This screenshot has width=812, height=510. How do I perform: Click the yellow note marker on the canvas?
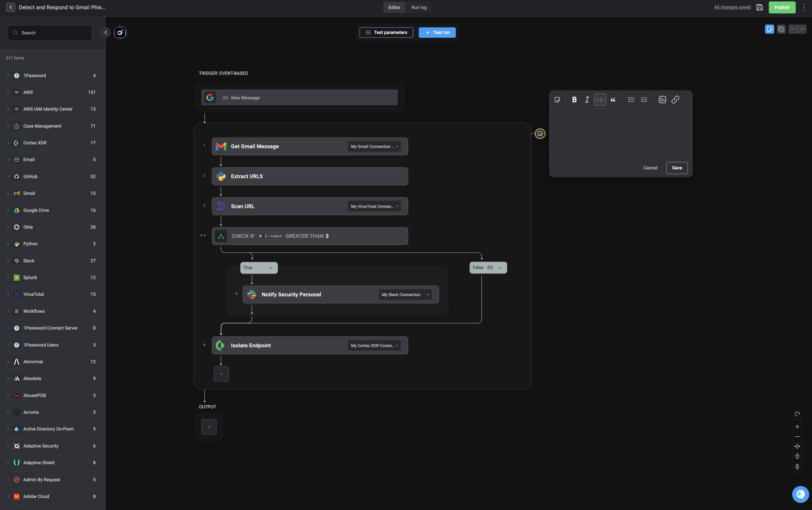(x=540, y=134)
